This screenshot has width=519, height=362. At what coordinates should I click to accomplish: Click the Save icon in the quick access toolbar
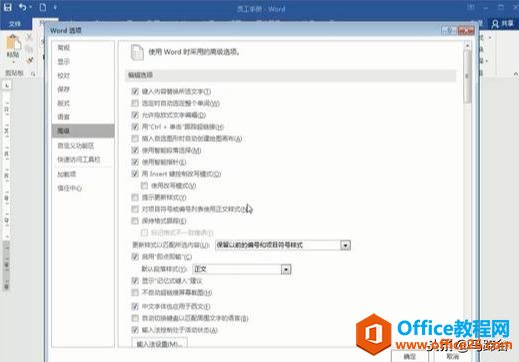(x=7, y=7)
